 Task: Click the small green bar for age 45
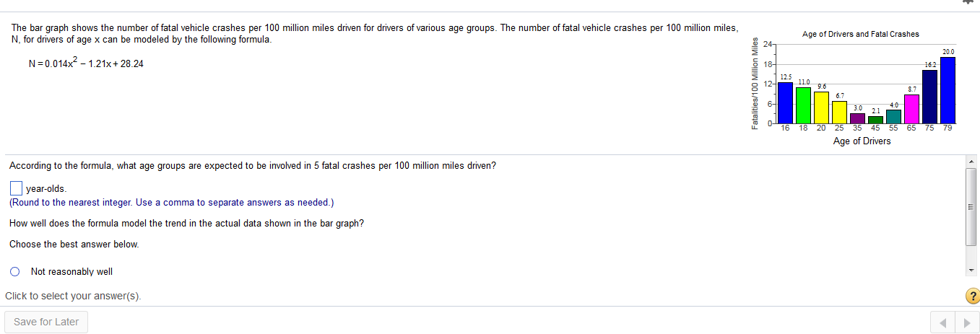coord(875,120)
